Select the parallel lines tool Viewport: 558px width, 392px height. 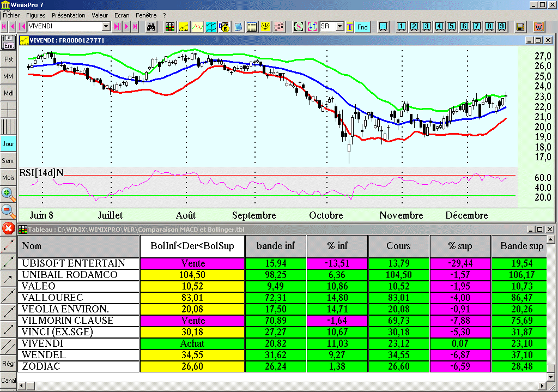click(8, 346)
